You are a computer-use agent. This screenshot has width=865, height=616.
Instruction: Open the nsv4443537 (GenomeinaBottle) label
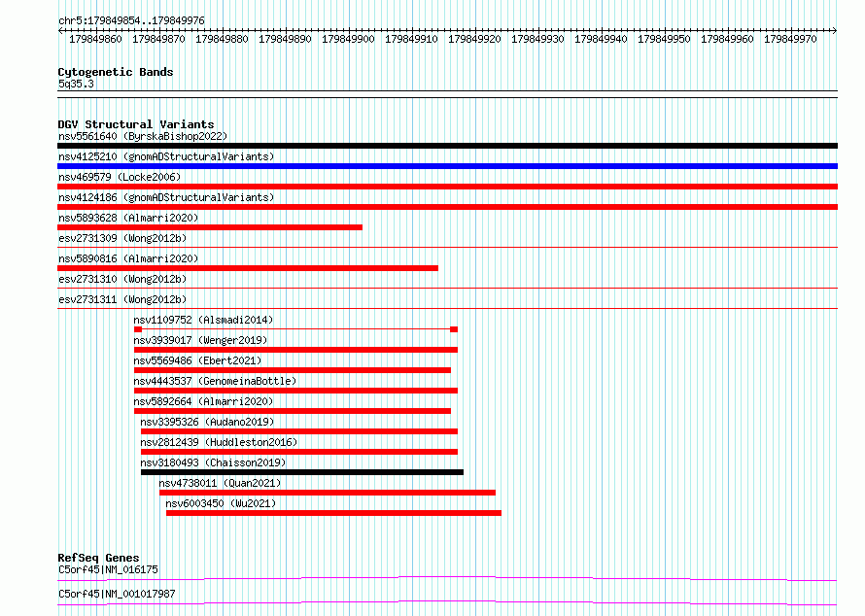215,381
